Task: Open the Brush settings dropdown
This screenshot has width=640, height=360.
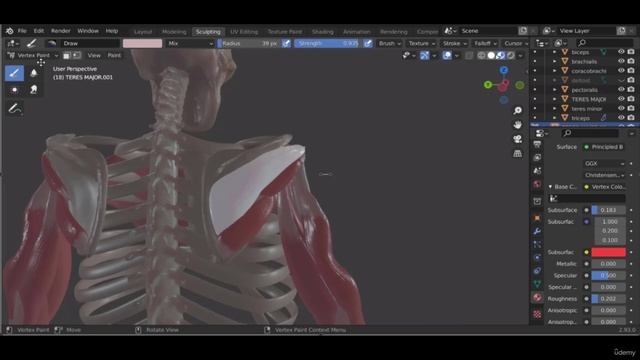Action: [389, 43]
